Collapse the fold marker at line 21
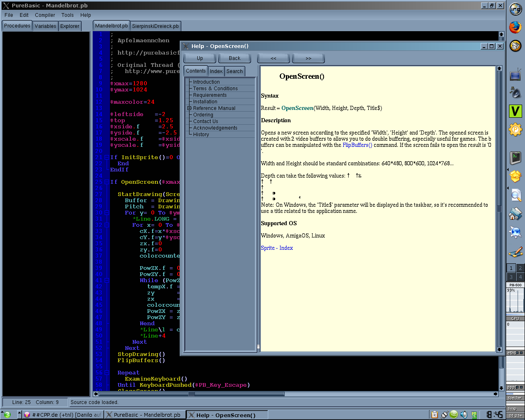The image size is (525, 420). tap(107, 157)
